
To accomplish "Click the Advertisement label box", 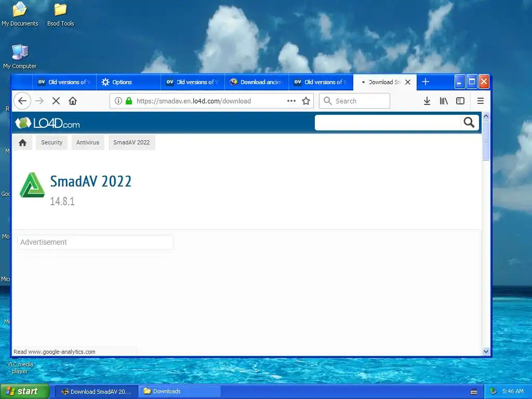I will click(x=96, y=242).
